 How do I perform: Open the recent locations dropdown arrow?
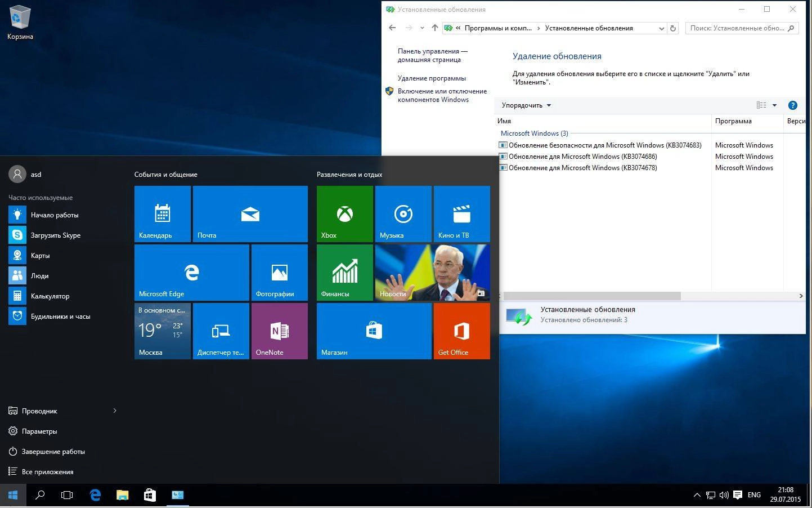[x=422, y=28]
